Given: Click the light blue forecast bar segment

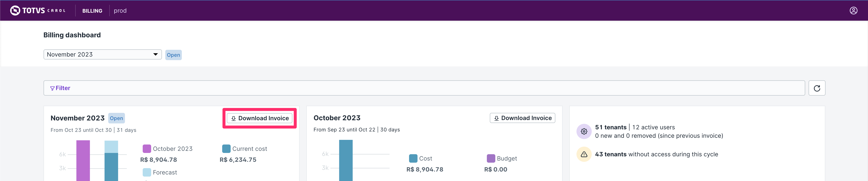Looking at the screenshot, I should coord(111,147).
